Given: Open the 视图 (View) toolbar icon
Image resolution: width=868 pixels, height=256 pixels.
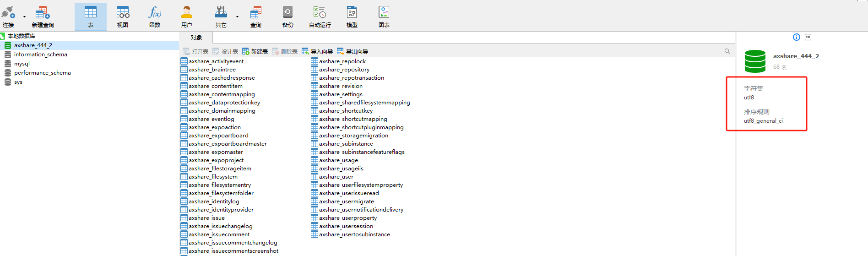Looking at the screenshot, I should (x=123, y=16).
